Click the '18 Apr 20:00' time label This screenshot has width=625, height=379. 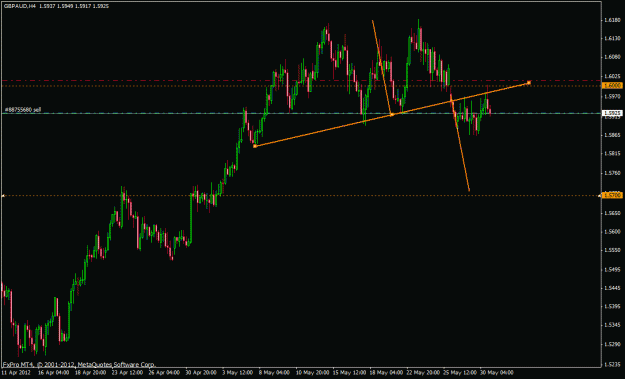(x=90, y=373)
